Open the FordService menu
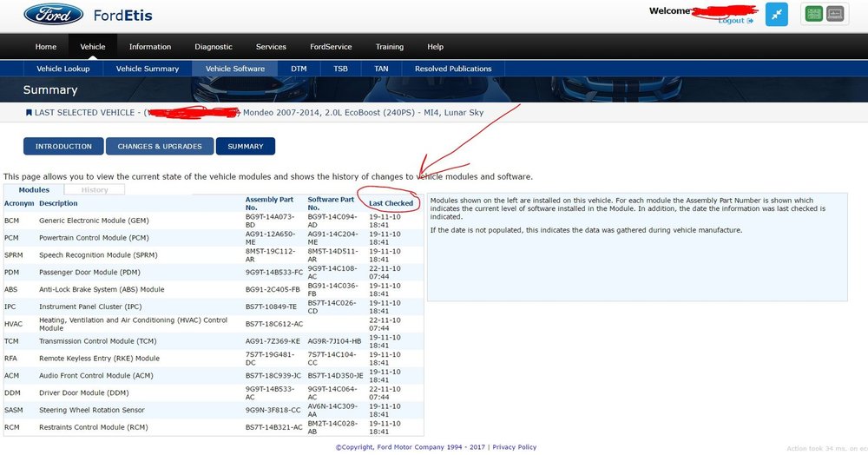This screenshot has width=868, height=455. click(x=331, y=47)
